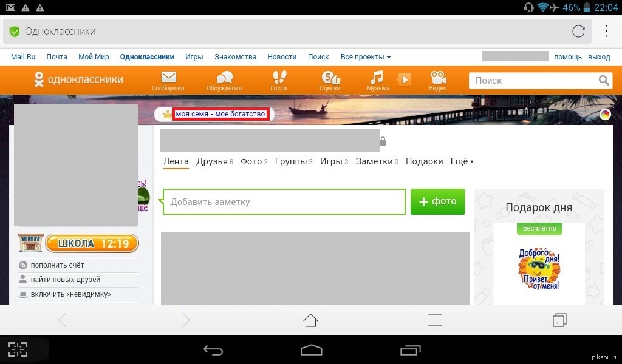
Task: Click the пополнить счёт link
Action: tap(57, 265)
